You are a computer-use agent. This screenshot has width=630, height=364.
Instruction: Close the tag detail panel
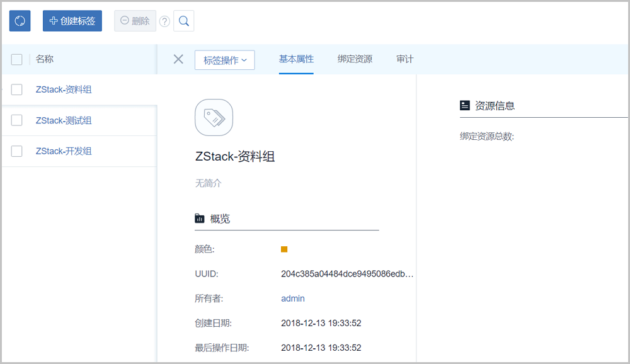point(178,59)
